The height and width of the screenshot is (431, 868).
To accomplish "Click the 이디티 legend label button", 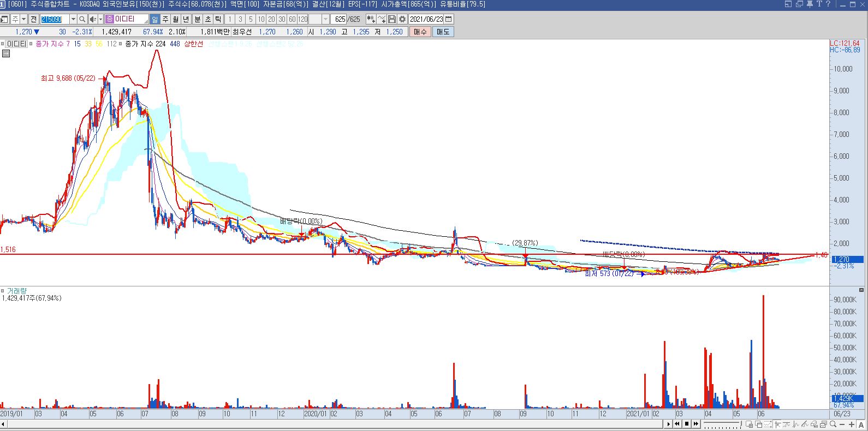I will (x=17, y=44).
